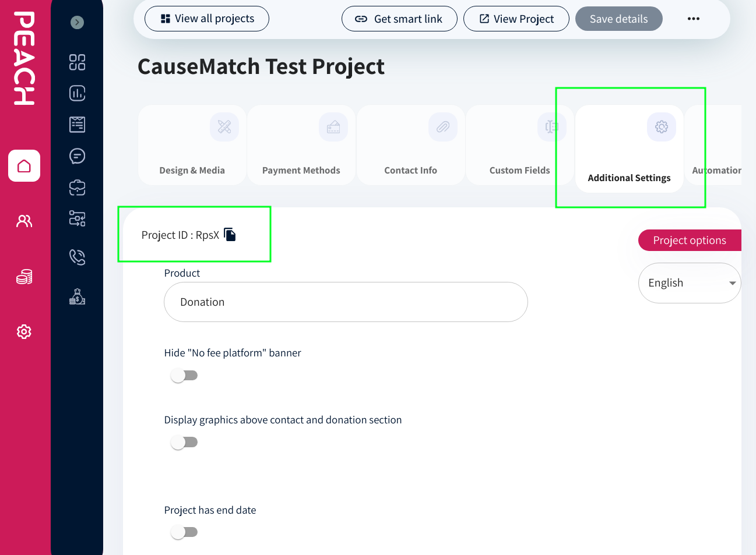The height and width of the screenshot is (555, 756).
Task: Enable Display graphics above contact section
Action: (x=184, y=443)
